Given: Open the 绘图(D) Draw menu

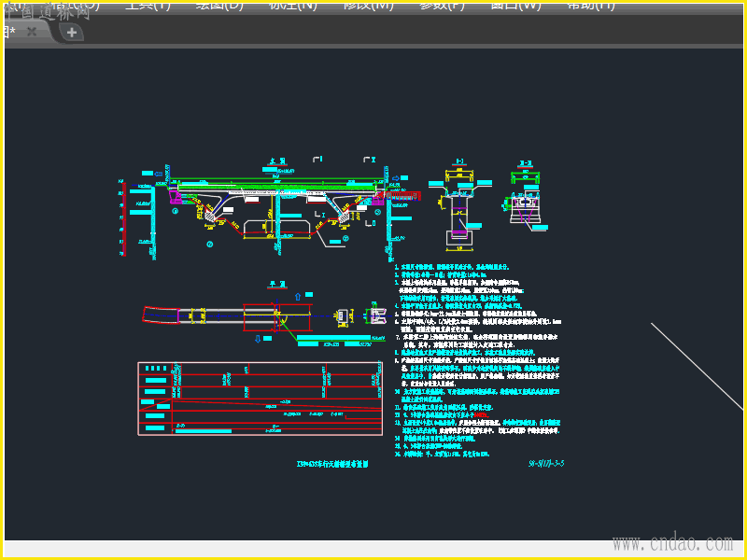Looking at the screenshot, I should point(219,5).
